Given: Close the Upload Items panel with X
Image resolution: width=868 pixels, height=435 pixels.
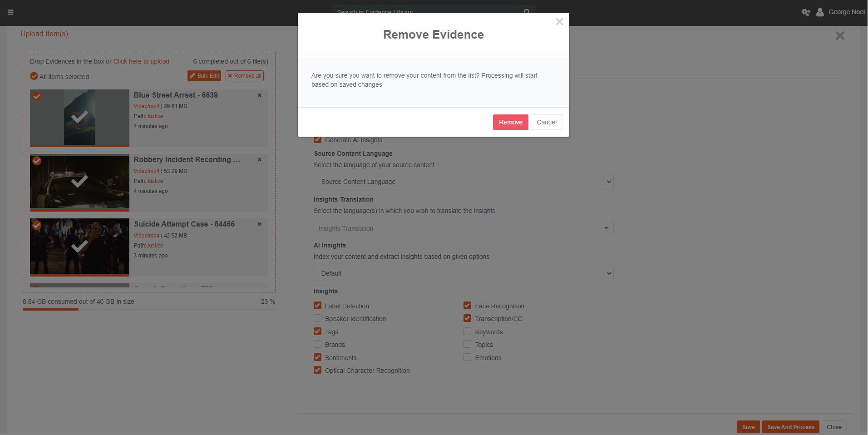Looking at the screenshot, I should [840, 36].
